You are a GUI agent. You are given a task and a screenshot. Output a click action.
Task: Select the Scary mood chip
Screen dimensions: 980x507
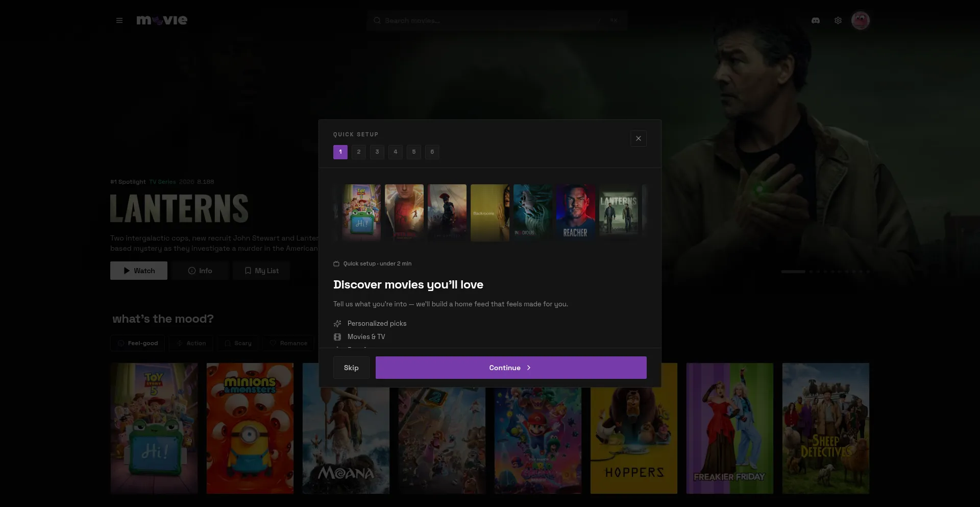(x=238, y=343)
